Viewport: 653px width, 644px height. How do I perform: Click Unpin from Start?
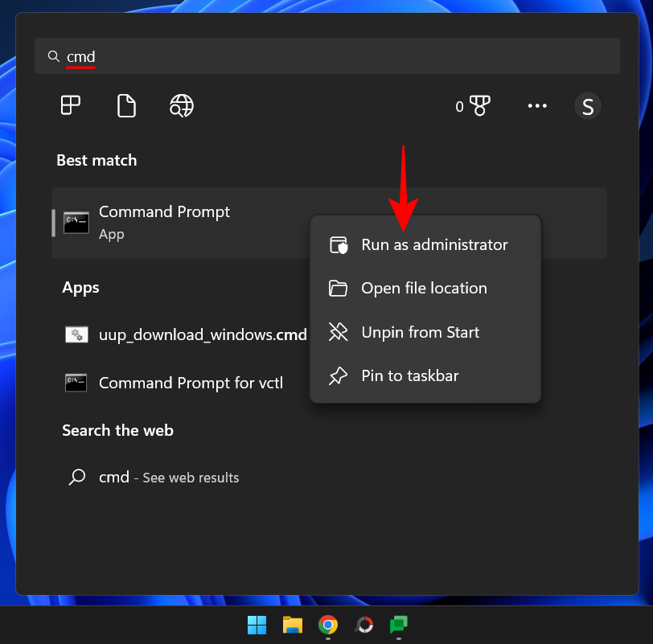point(419,332)
